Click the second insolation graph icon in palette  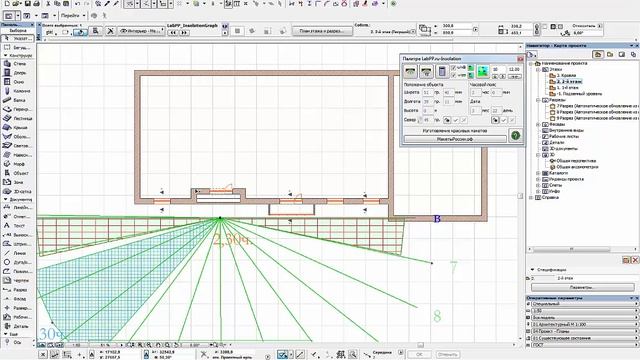426,71
